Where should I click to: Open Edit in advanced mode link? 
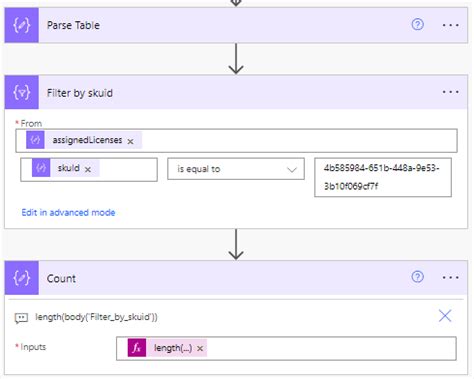68,213
